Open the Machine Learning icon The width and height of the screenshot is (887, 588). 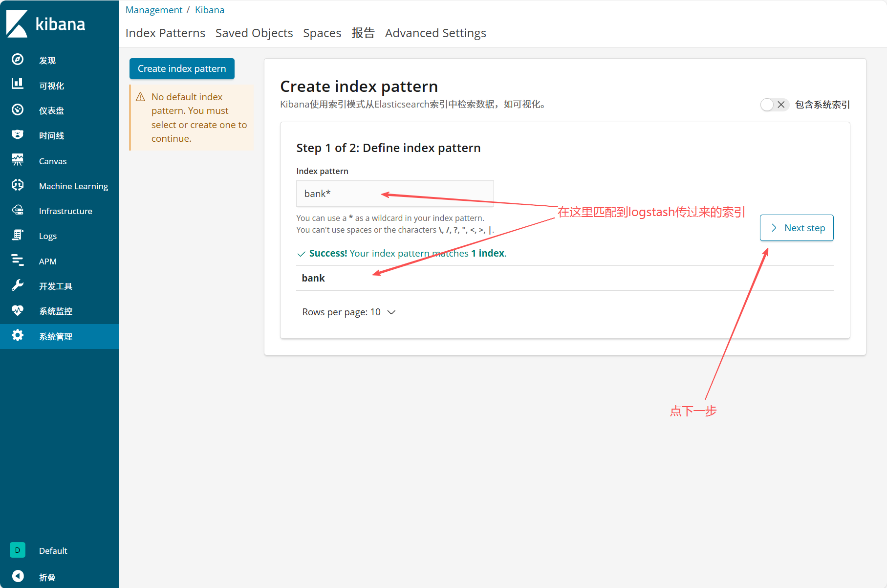pyautogui.click(x=18, y=185)
